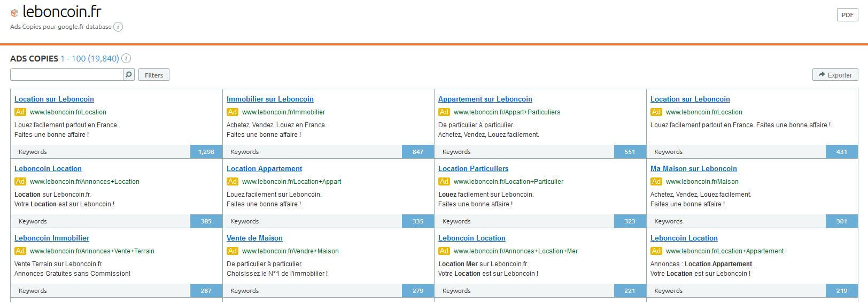Click the info icon next to Ads Copies count
868x302 pixels.
pos(126,59)
